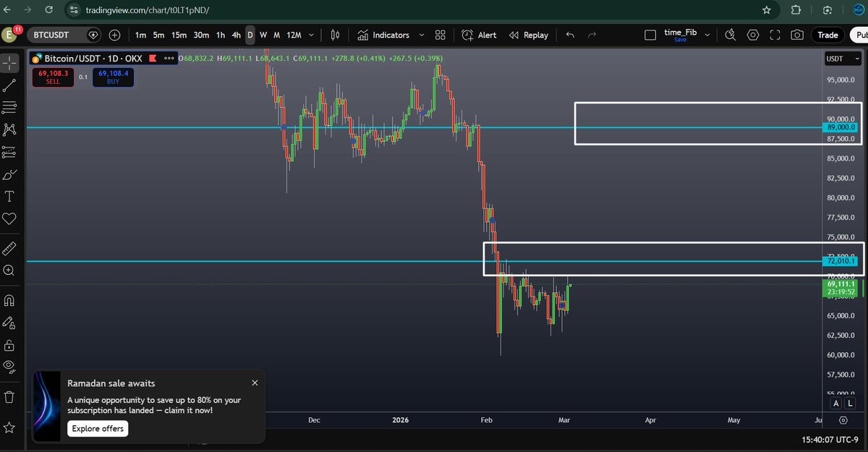Hide all drawings with eye icon
This screenshot has width=868, height=452.
(x=10, y=366)
